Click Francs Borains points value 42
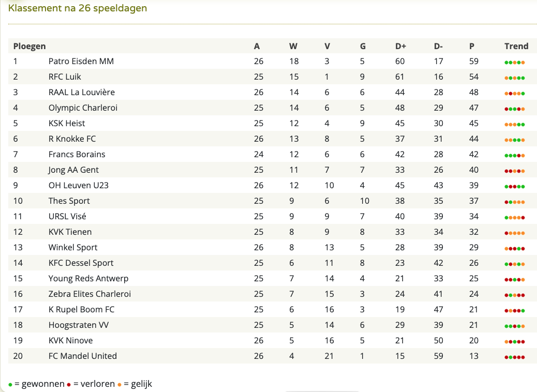The image size is (537, 392). point(474,155)
